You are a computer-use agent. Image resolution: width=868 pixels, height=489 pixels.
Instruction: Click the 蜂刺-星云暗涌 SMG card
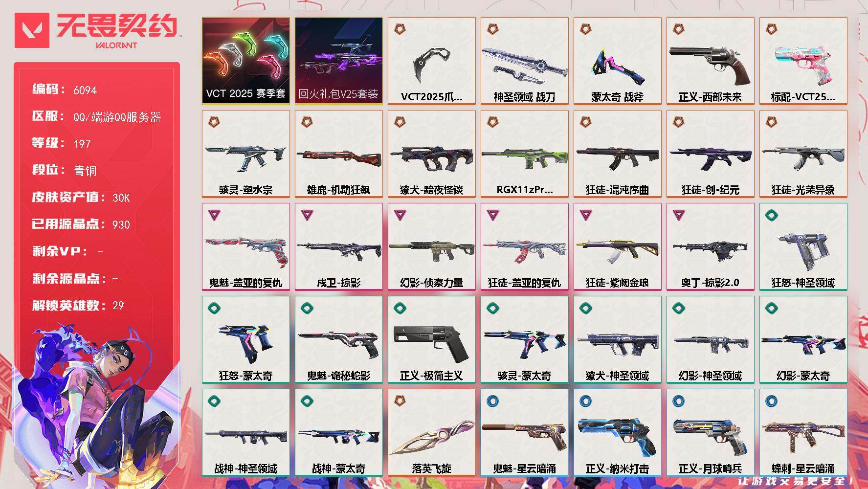[x=803, y=433]
